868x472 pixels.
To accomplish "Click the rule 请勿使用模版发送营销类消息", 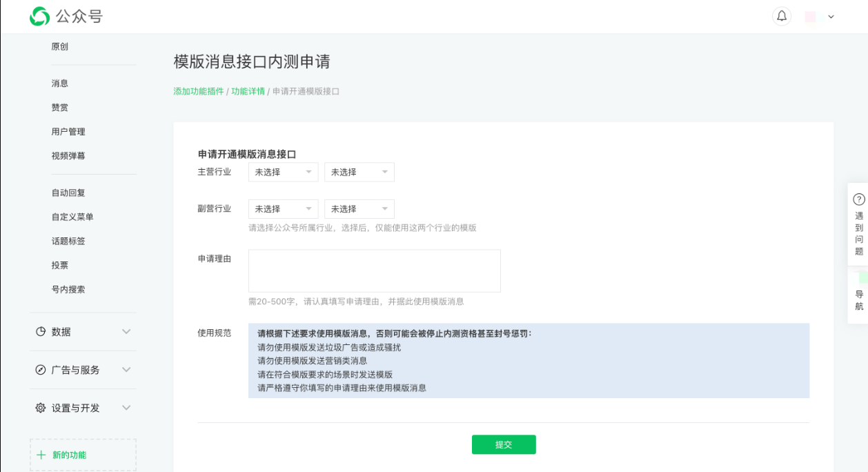I will tap(313, 361).
